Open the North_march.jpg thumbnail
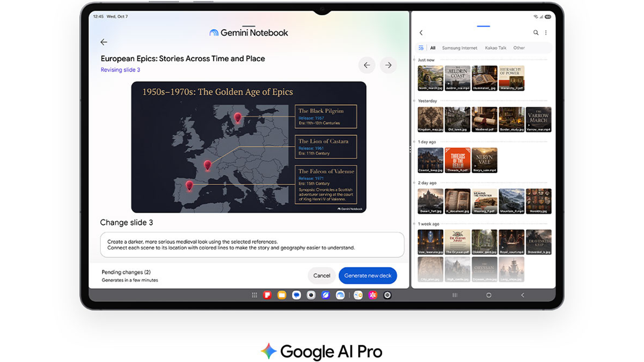Screen dimensions: 644x362 coord(430,78)
